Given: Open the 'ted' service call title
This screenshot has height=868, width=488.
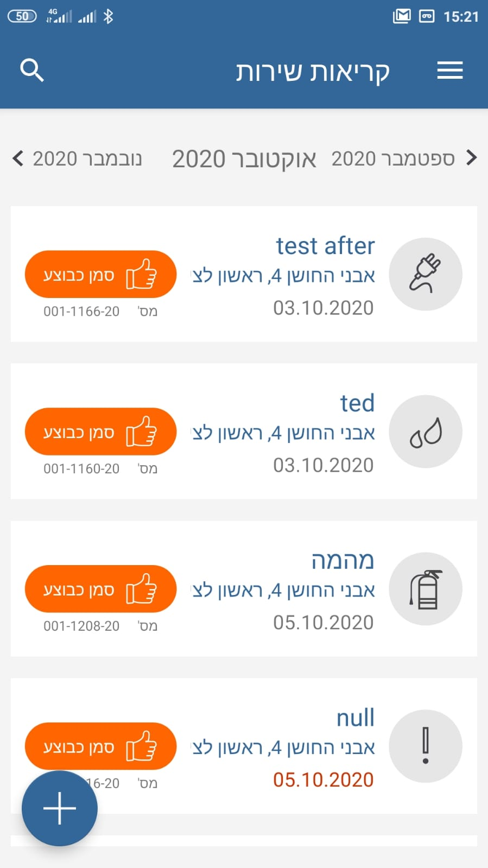Looking at the screenshot, I should point(357,403).
